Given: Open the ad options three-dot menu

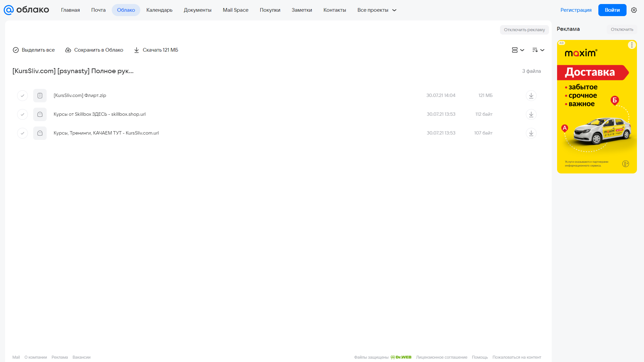Looking at the screenshot, I should (632, 45).
